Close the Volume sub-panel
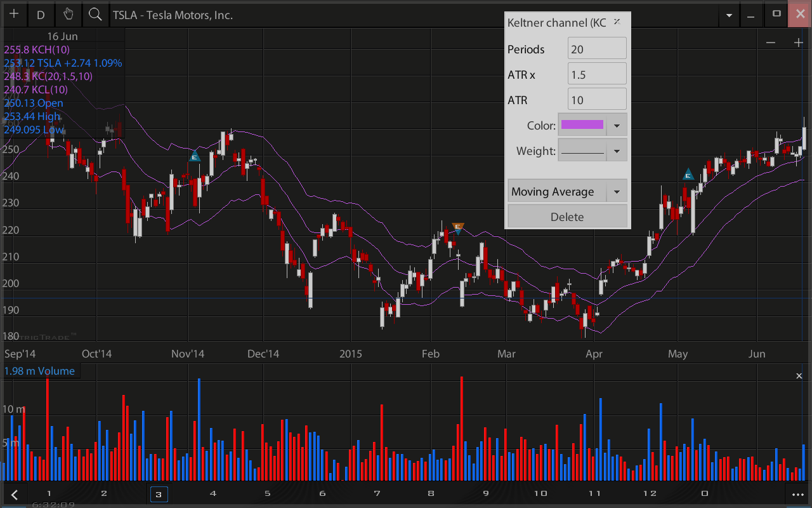This screenshot has width=812, height=508. 799,376
